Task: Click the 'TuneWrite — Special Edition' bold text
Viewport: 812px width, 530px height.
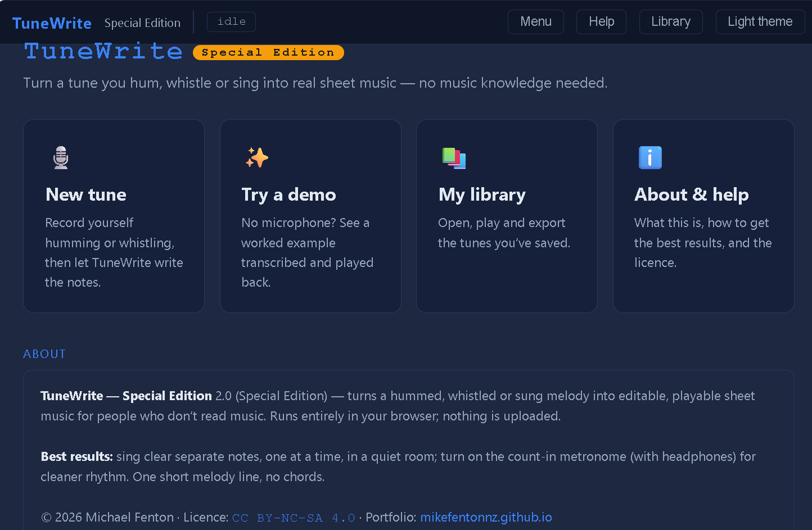Action: click(x=126, y=396)
